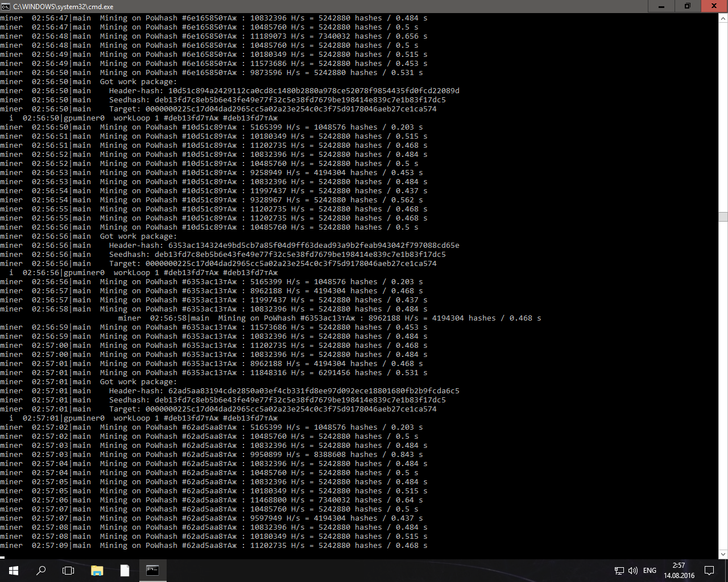Image resolution: width=728 pixels, height=582 pixels.
Task: Open taskbar Search magnifier
Action: click(41, 570)
